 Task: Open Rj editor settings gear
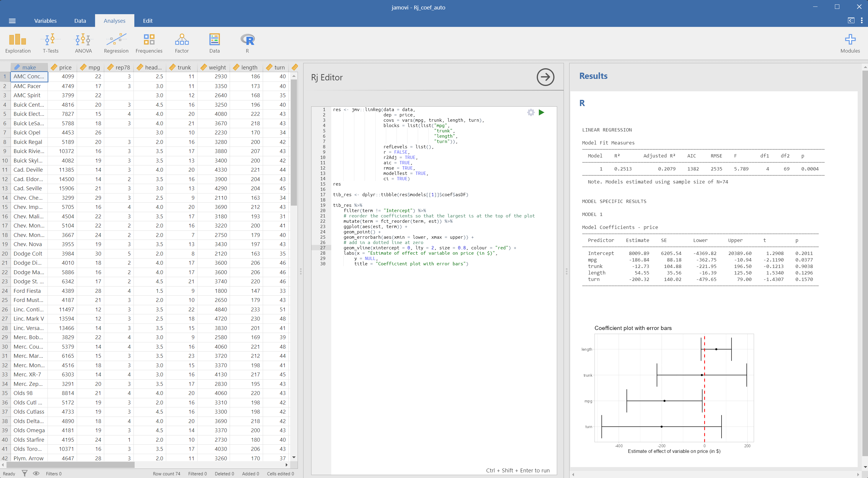click(x=531, y=113)
